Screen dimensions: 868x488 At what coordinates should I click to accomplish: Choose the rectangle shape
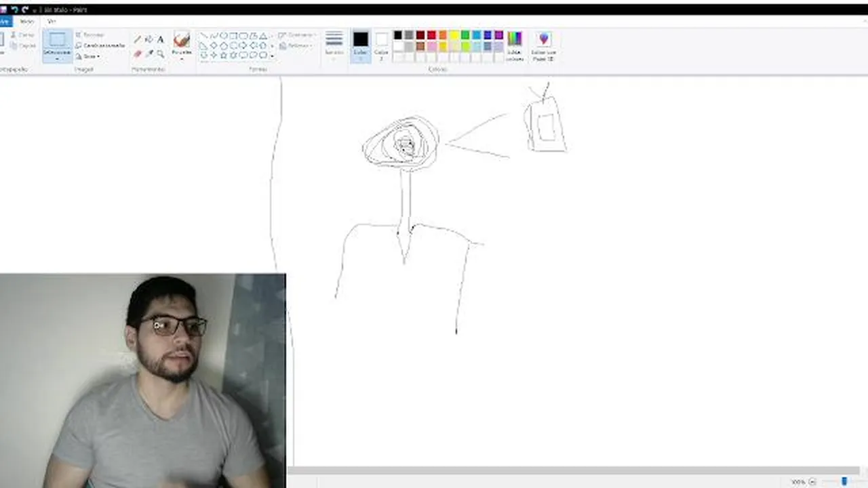(x=233, y=36)
